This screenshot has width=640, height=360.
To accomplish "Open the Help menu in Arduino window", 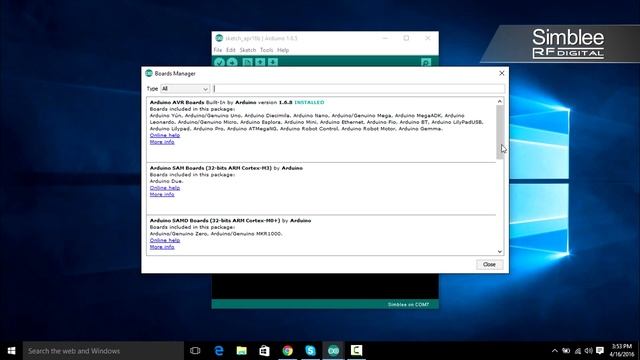I will pos(283,50).
